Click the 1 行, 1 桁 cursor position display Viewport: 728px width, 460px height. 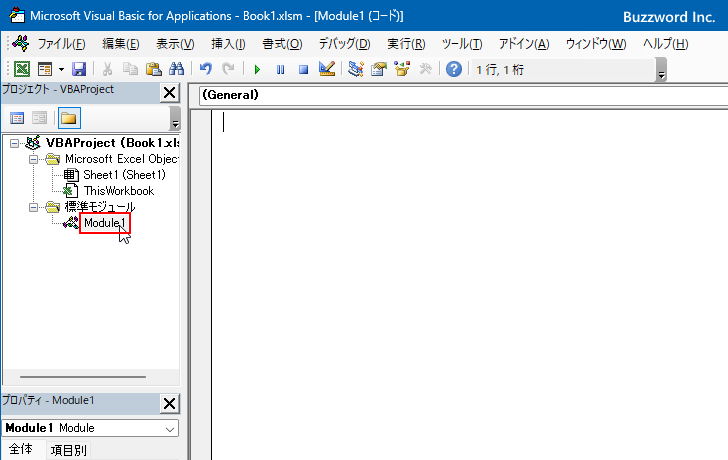tap(500, 70)
